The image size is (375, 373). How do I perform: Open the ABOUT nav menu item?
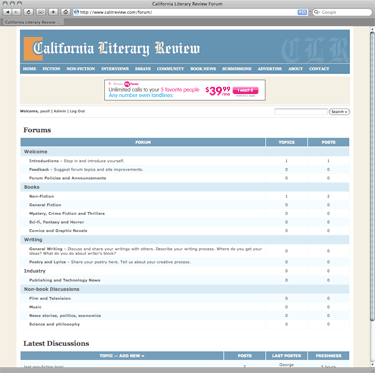[295, 69]
